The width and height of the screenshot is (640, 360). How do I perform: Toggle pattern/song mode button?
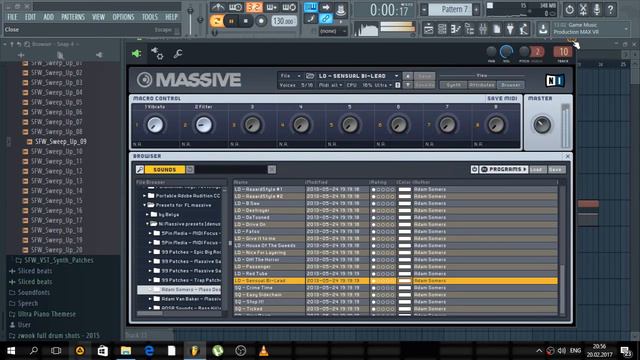coord(217,21)
